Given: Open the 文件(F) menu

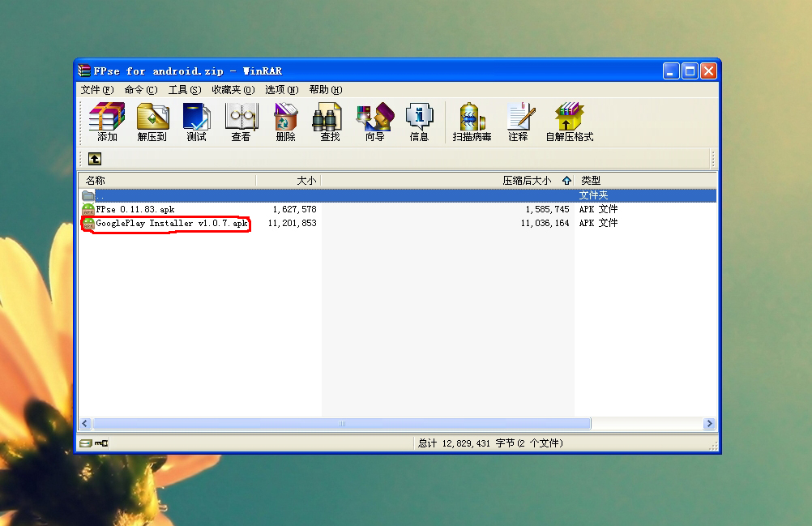Looking at the screenshot, I should 96,90.
